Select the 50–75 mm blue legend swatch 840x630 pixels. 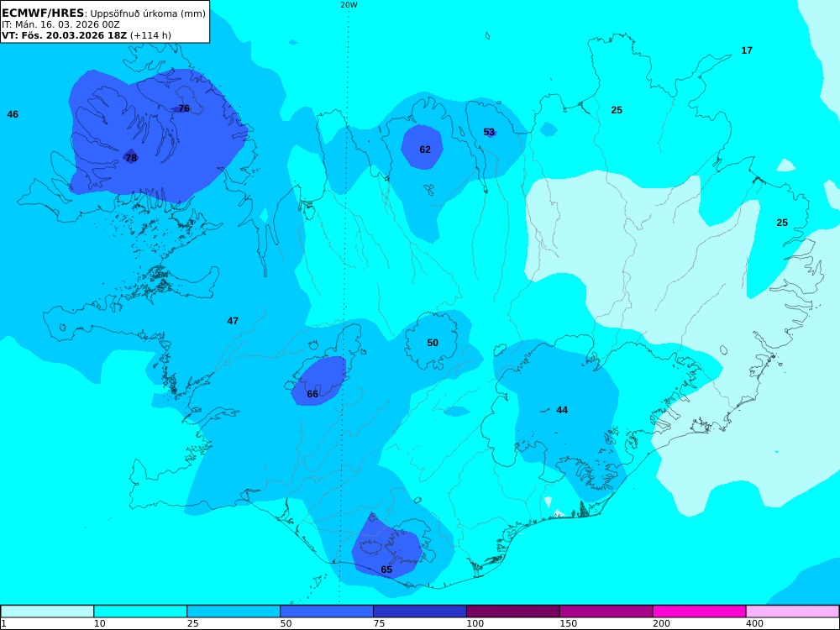(x=327, y=612)
